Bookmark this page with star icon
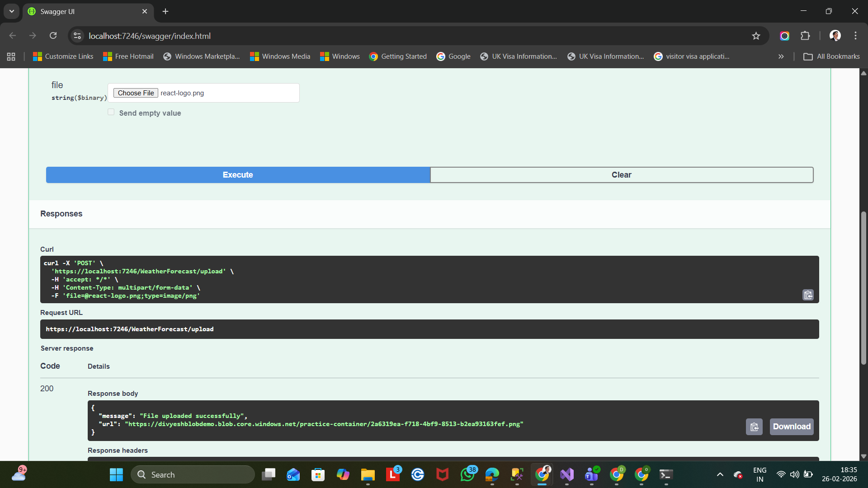Image resolution: width=868 pixels, height=488 pixels. click(756, 36)
